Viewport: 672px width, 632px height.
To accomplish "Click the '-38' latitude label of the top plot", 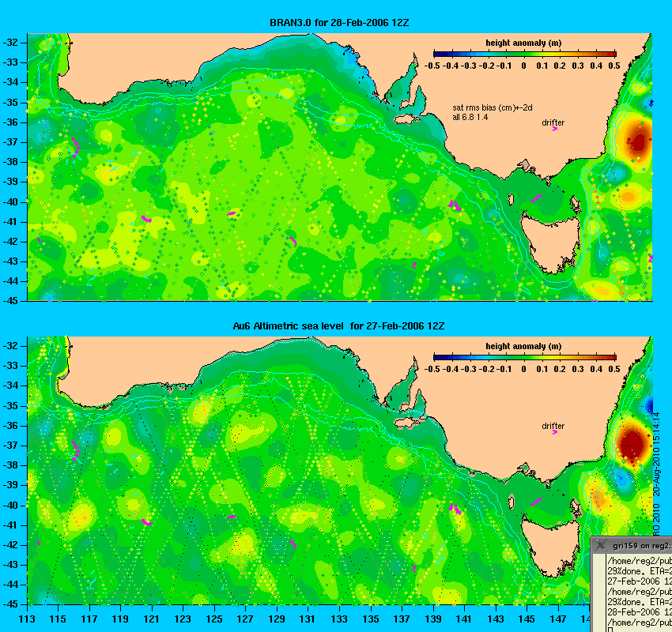I will point(10,162).
